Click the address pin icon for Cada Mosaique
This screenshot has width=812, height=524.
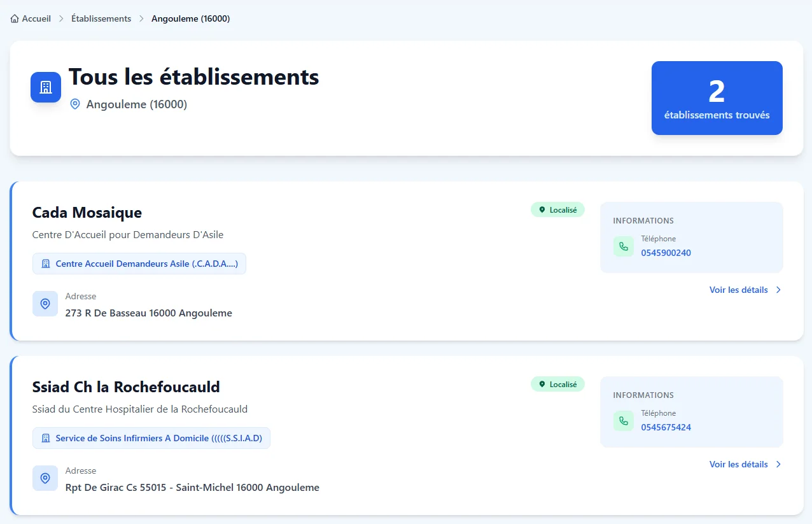click(x=45, y=304)
